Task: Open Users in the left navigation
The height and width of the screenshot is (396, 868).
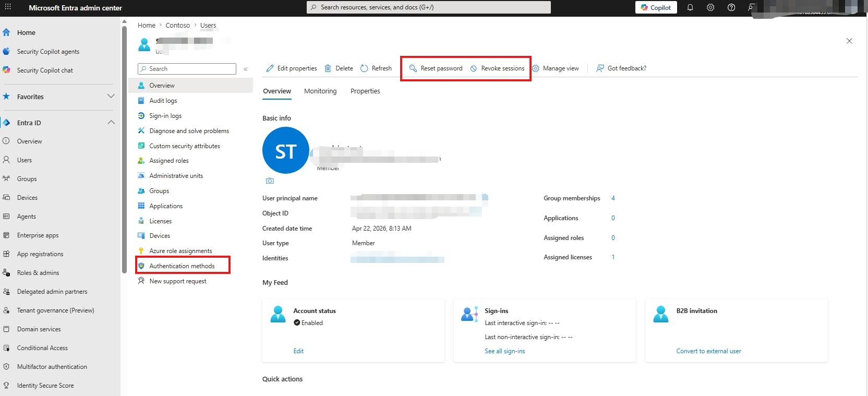Action: click(x=24, y=160)
